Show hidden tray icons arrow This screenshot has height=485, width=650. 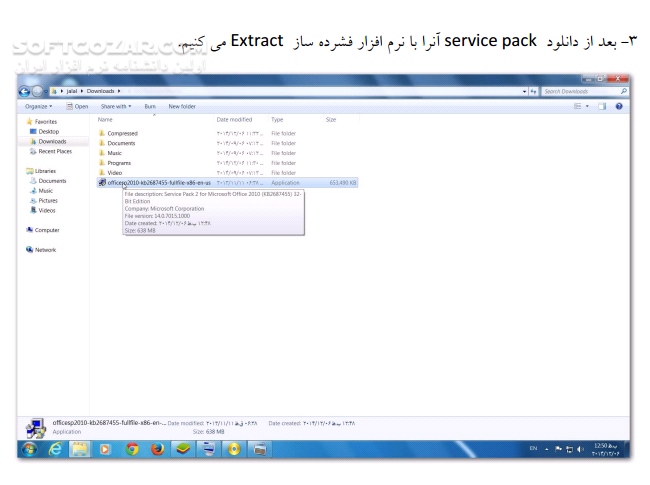547,449
